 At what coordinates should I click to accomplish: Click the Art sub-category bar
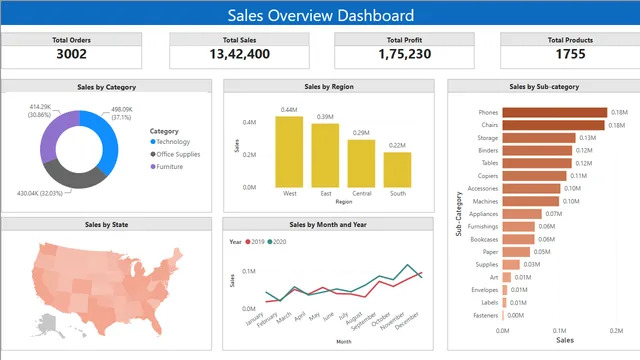point(507,277)
